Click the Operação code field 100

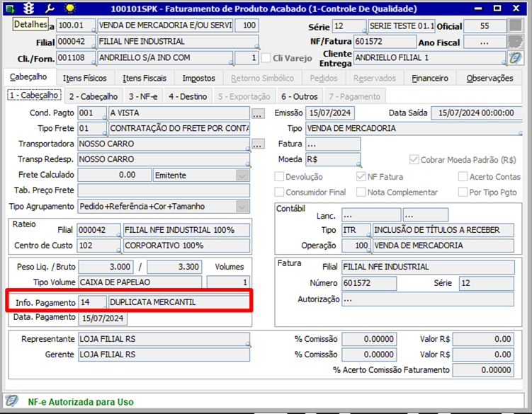coord(356,246)
